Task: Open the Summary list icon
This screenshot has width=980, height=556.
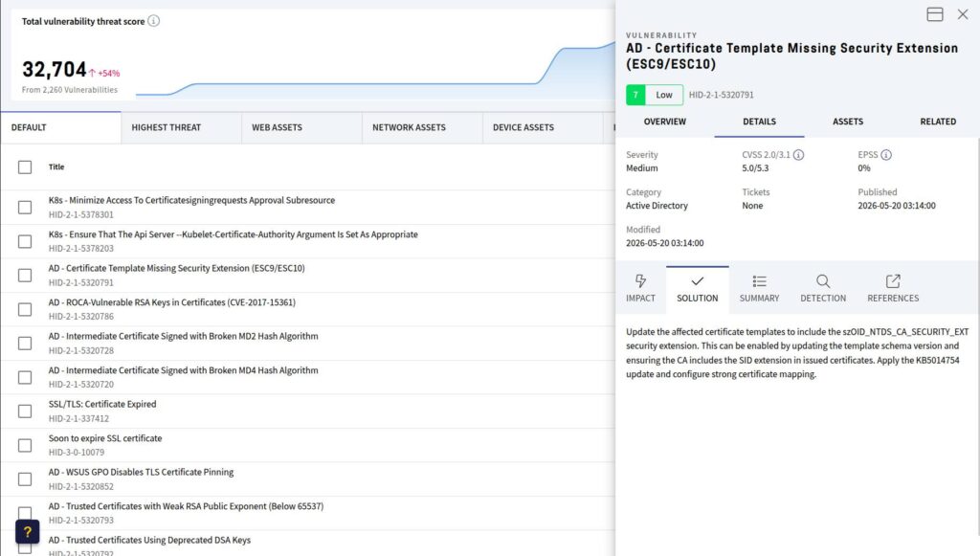Action: point(759,281)
